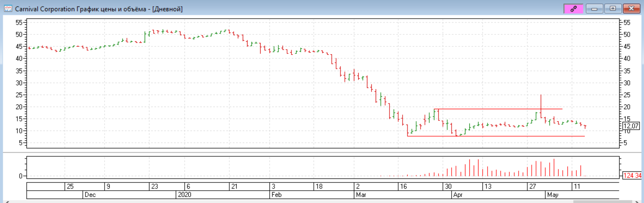
Task: Click the 5 label on left price axis
Action: point(21,143)
